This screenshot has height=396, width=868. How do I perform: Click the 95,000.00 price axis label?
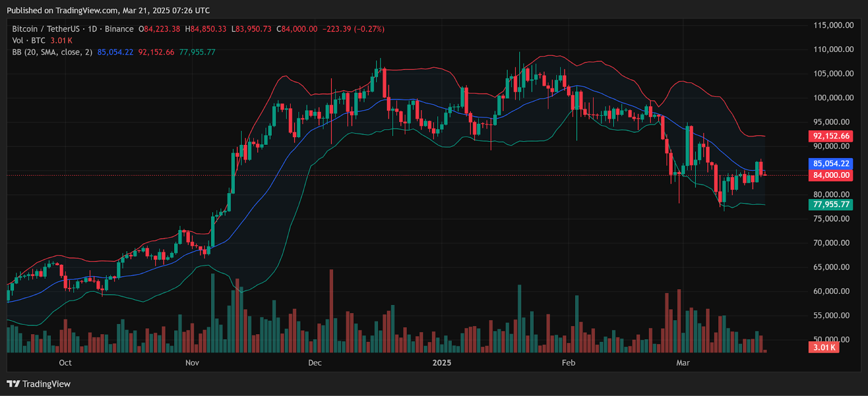(831, 122)
